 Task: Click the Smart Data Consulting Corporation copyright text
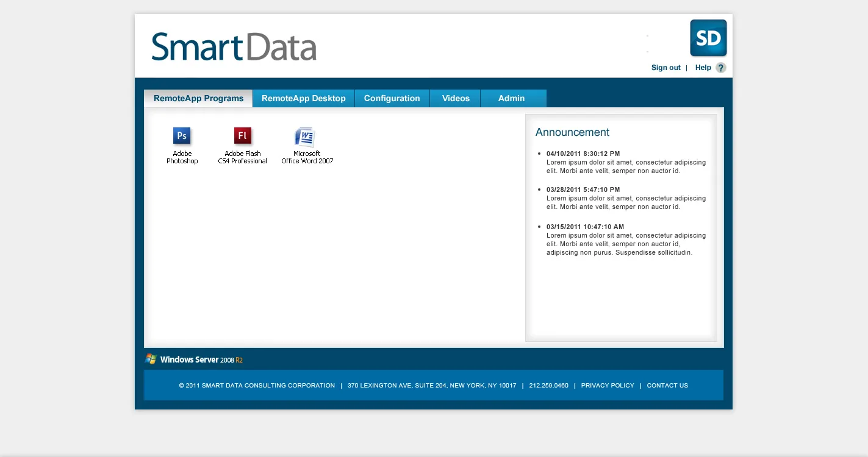pyautogui.click(x=257, y=385)
